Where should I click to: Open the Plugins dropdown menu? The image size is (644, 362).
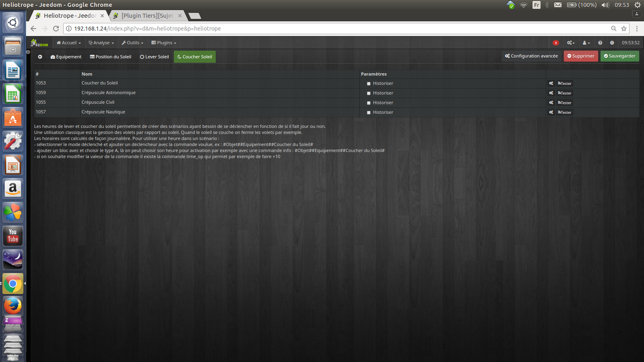[x=164, y=43]
